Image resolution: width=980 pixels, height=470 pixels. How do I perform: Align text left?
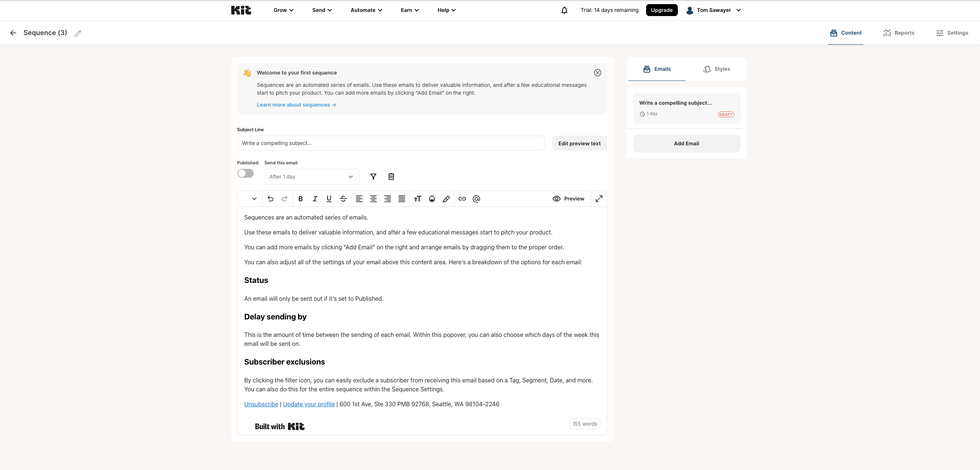[x=359, y=199]
